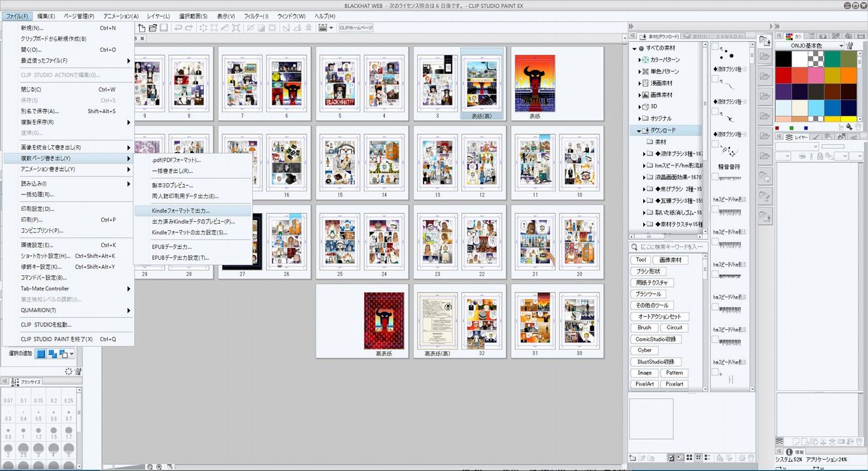The height and width of the screenshot is (471, 868).
Task: Open the アニメーション menu in the menu bar
Action: tap(121, 16)
